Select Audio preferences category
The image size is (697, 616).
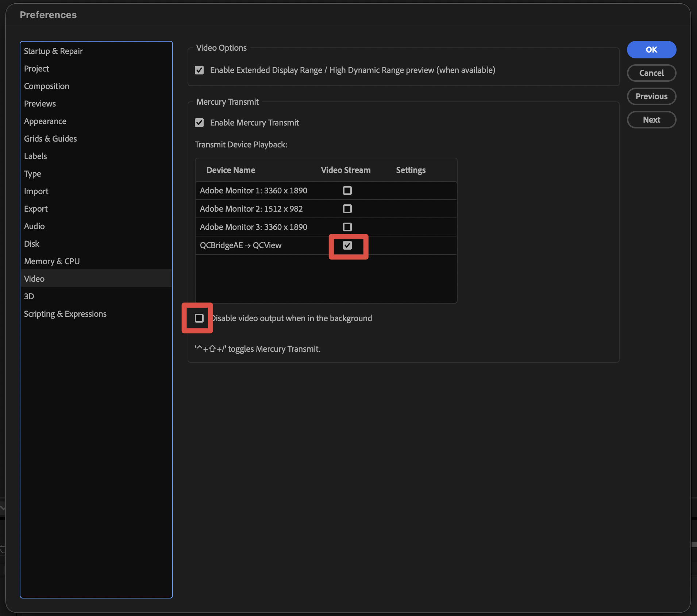tap(96, 226)
